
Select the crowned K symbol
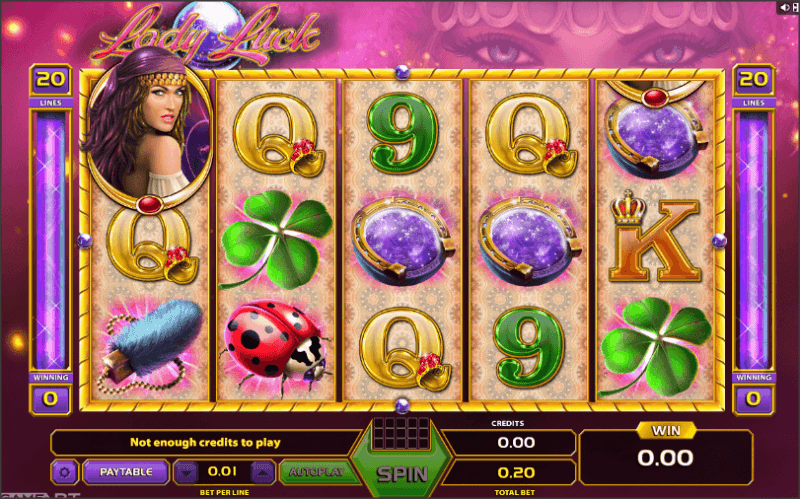(655, 237)
